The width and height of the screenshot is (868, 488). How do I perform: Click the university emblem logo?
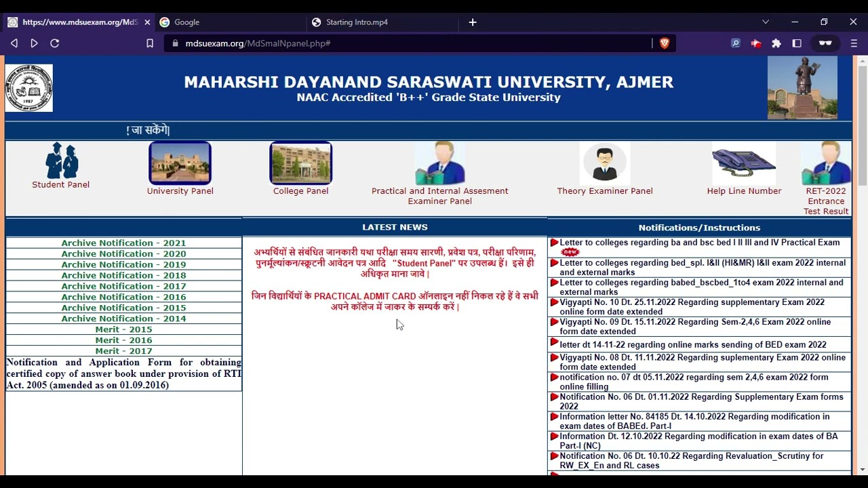pyautogui.click(x=29, y=88)
